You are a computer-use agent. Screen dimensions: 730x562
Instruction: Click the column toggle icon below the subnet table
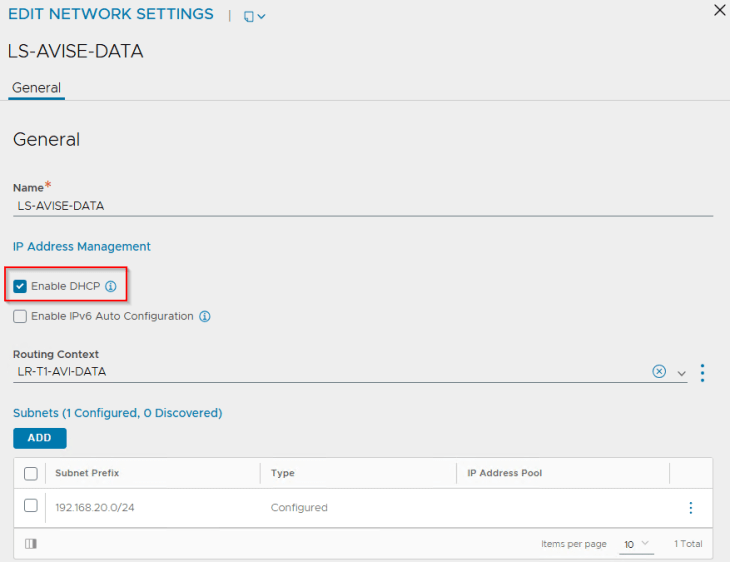[30, 544]
